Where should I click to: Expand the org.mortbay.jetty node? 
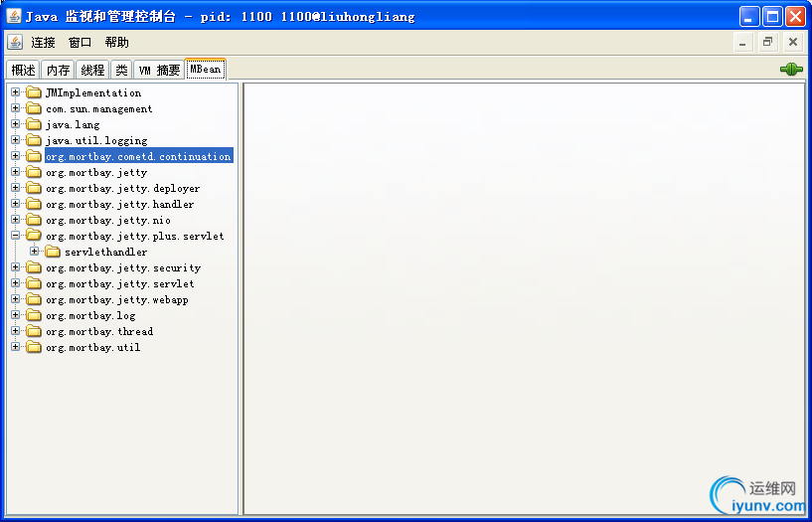point(16,171)
